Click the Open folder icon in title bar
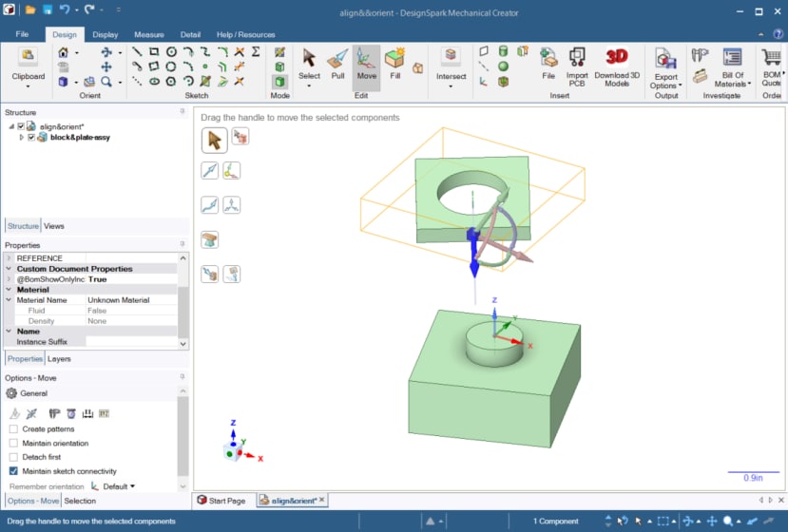This screenshot has width=788, height=532. coord(30,9)
